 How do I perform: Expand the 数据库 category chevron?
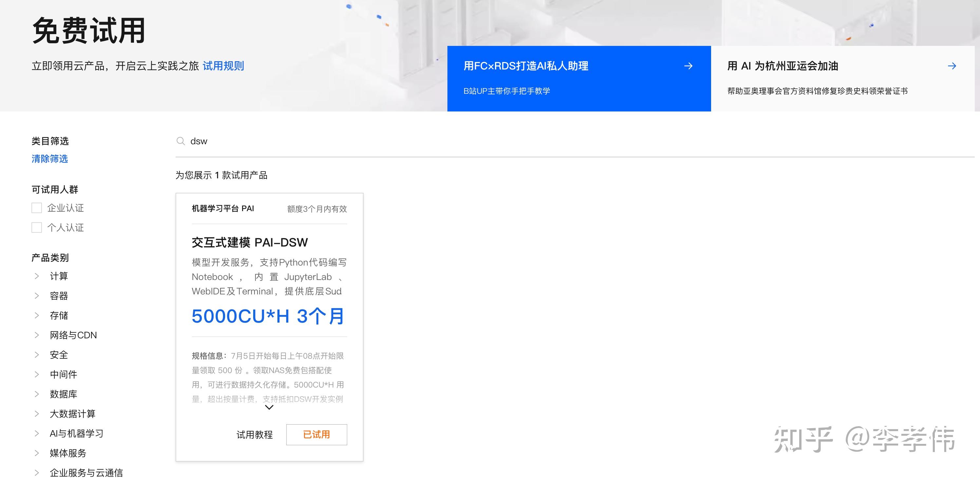pyautogui.click(x=37, y=394)
